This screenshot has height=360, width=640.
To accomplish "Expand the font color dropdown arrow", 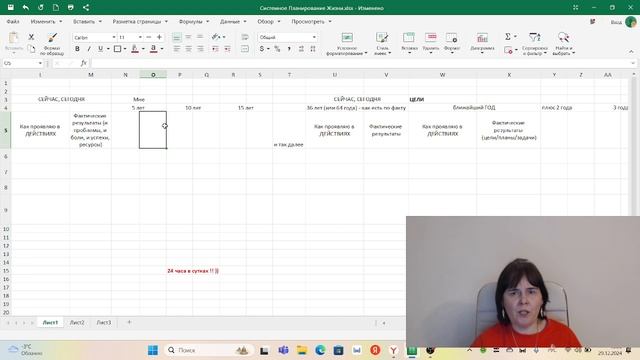I will (x=162, y=49).
